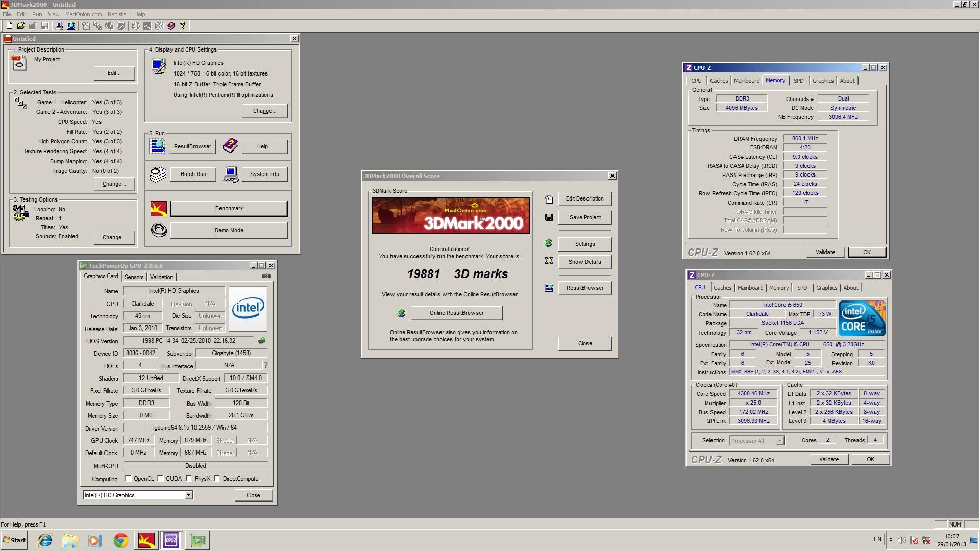This screenshot has height=551, width=980.
Task: Open the MadOnion.com menu
Action: pos(83,14)
